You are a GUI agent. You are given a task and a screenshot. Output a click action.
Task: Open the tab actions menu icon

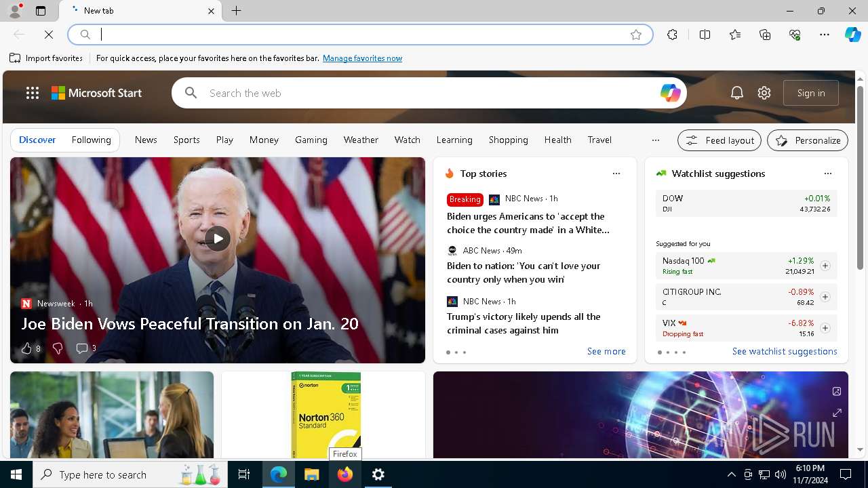[x=41, y=11]
